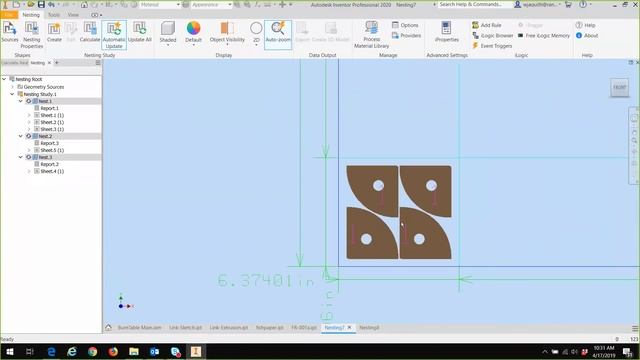Open the Material dropdown
Viewport: 640px width, 360px height.
click(x=160, y=4)
